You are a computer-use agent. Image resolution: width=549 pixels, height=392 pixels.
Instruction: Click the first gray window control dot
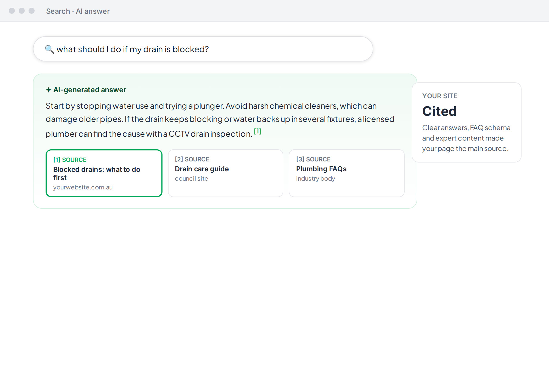point(12,11)
